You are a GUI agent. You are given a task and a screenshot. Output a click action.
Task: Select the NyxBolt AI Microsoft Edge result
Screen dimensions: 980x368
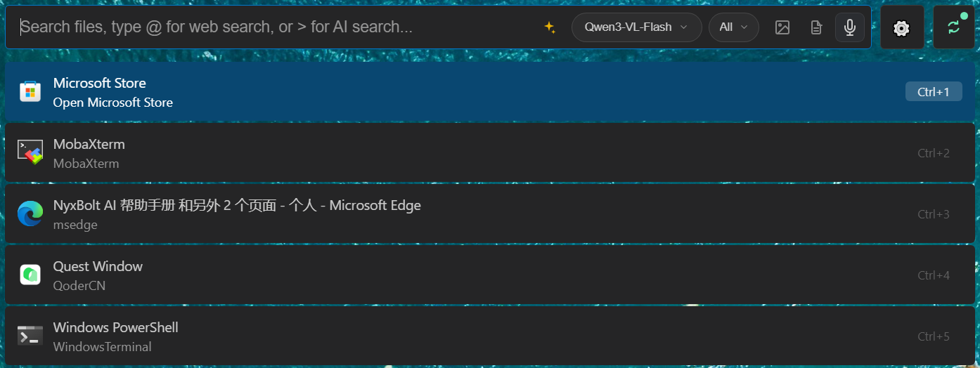pos(490,214)
